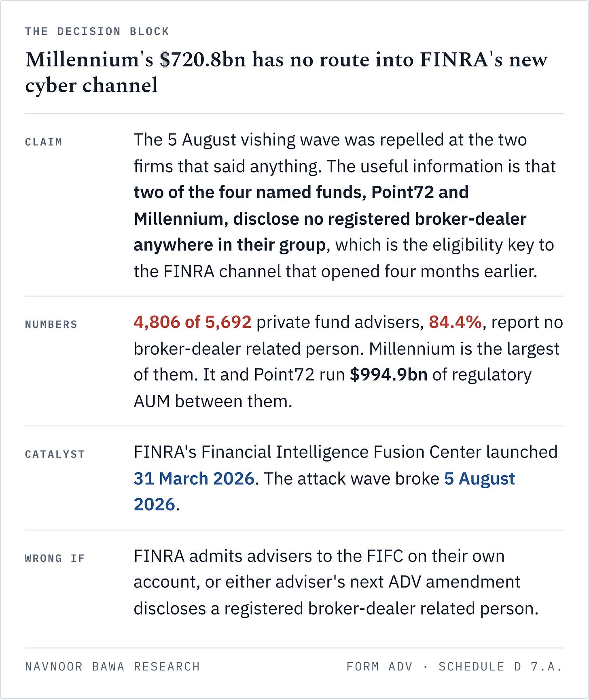The height and width of the screenshot is (700, 589).
Task: Click 'FINRA admits advisers to the FIFC' sentence
Action: (269, 556)
